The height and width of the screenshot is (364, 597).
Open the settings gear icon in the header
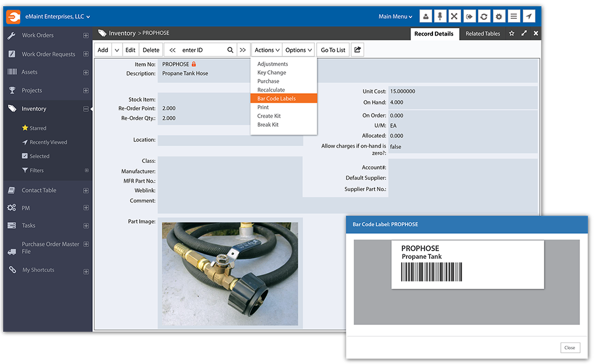(x=499, y=16)
